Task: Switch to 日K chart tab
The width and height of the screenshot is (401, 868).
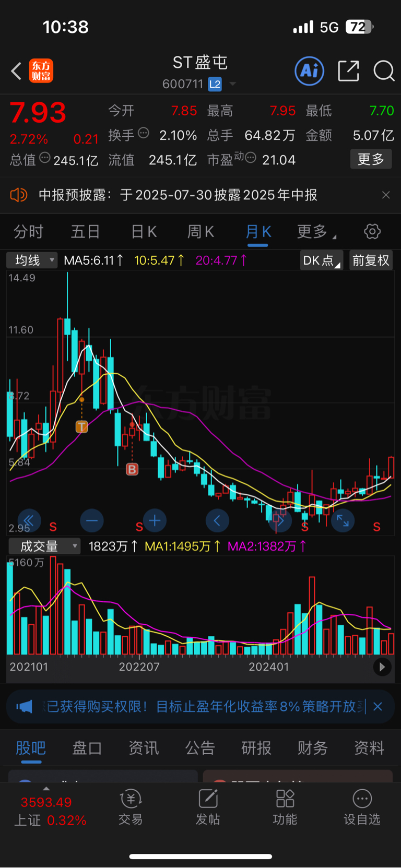Action: tap(144, 232)
